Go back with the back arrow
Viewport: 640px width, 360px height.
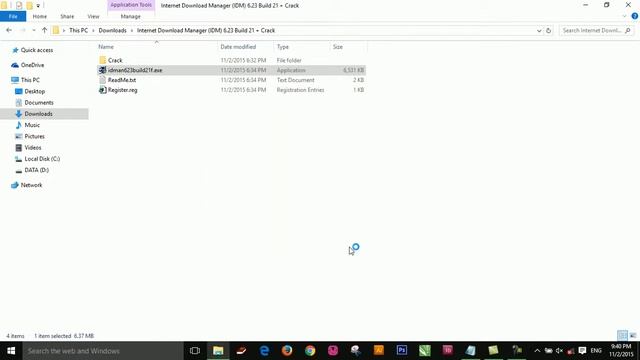coord(9,30)
